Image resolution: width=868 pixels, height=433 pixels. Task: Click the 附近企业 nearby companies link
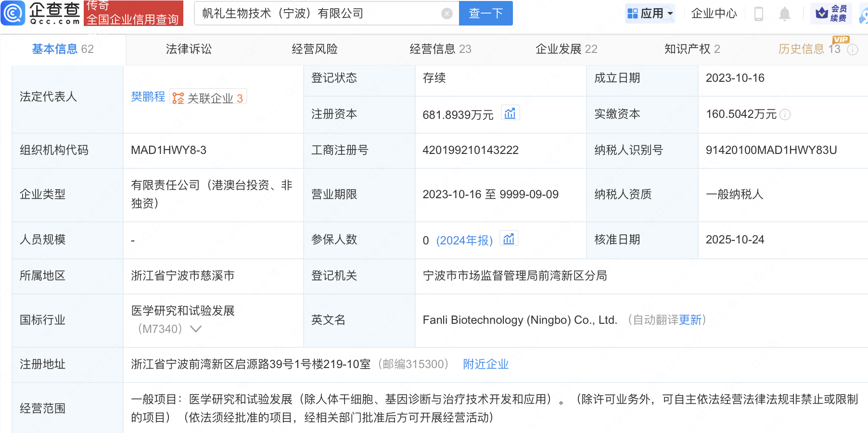click(x=485, y=364)
